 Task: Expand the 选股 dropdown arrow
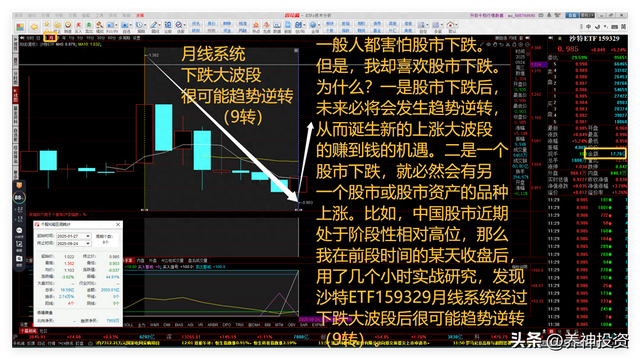[184, 25]
